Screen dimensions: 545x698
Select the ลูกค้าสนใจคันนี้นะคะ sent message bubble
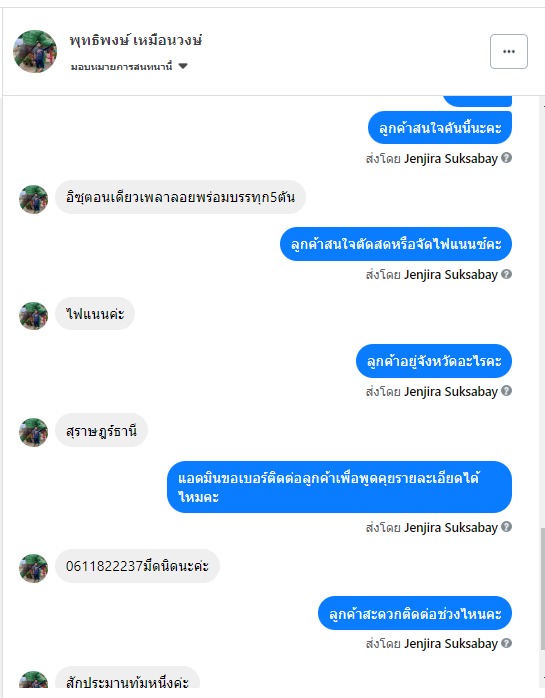click(440, 128)
